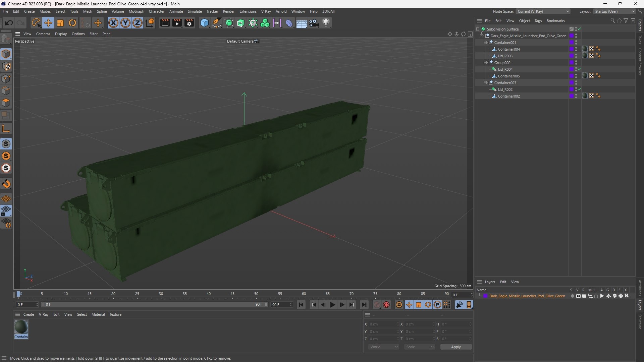644x362 pixels.
Task: Toggle Subdivision Surface enable checkmark
Action: pos(579,29)
